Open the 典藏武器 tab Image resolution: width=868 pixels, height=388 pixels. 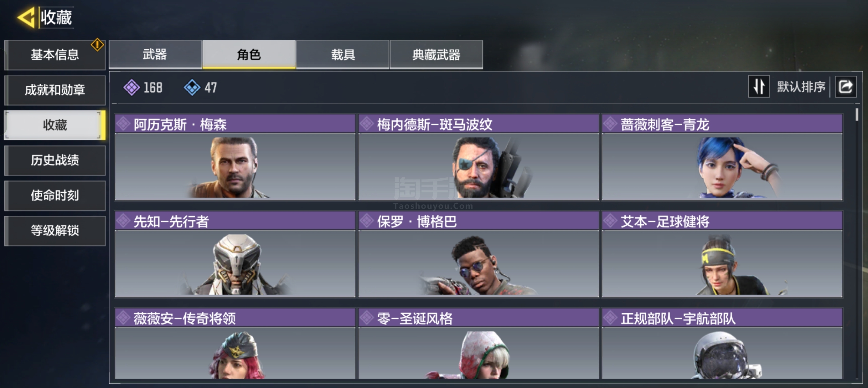437,54
